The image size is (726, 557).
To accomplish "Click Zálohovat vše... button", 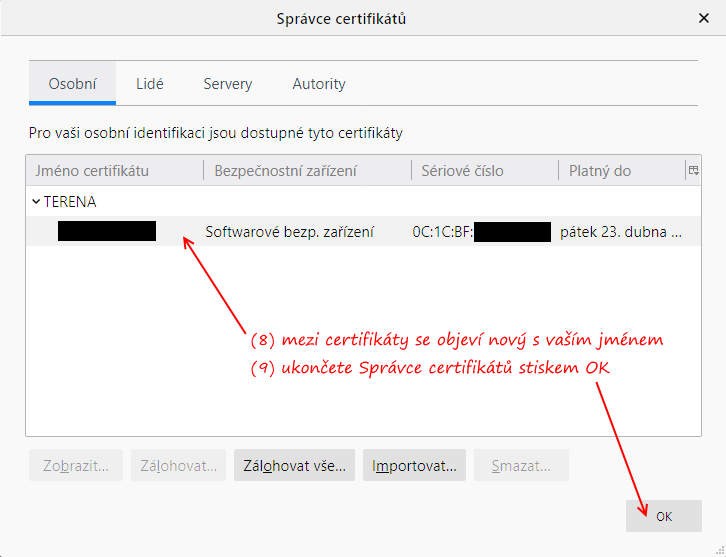I will point(294,465).
